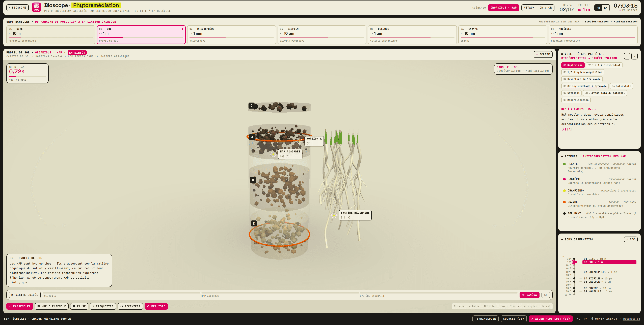This screenshot has height=325, width=644.
Task: Go to next pathway step arrow
Action: (x=634, y=56)
